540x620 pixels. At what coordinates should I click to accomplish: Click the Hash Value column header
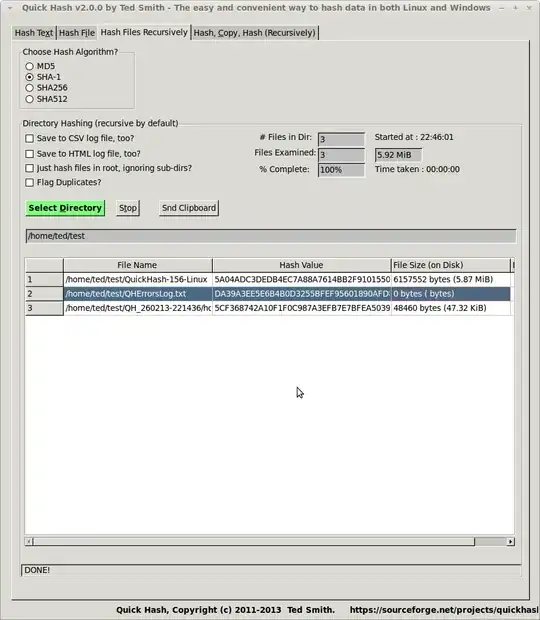302,265
